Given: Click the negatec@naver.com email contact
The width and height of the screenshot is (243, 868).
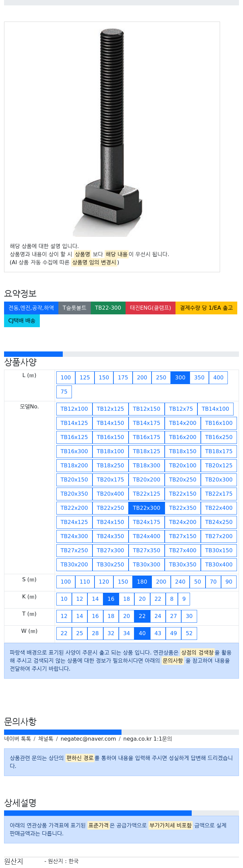Looking at the screenshot, I should pos(88,739).
